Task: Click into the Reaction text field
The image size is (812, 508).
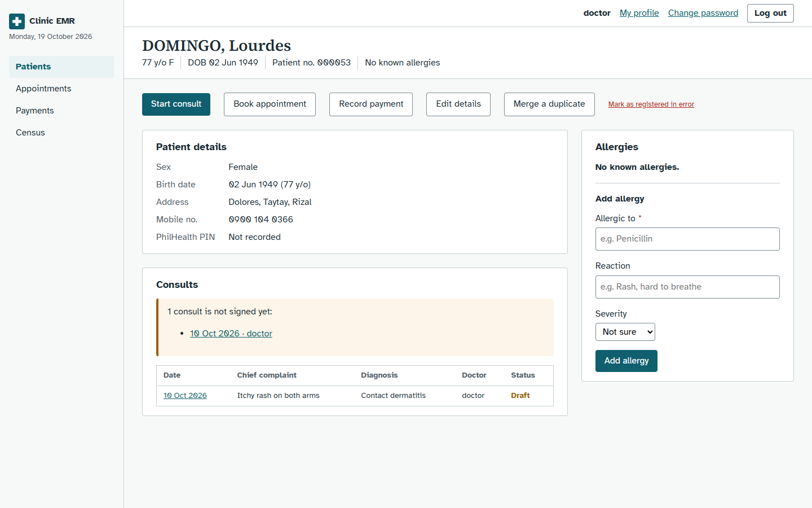Action: tap(687, 287)
